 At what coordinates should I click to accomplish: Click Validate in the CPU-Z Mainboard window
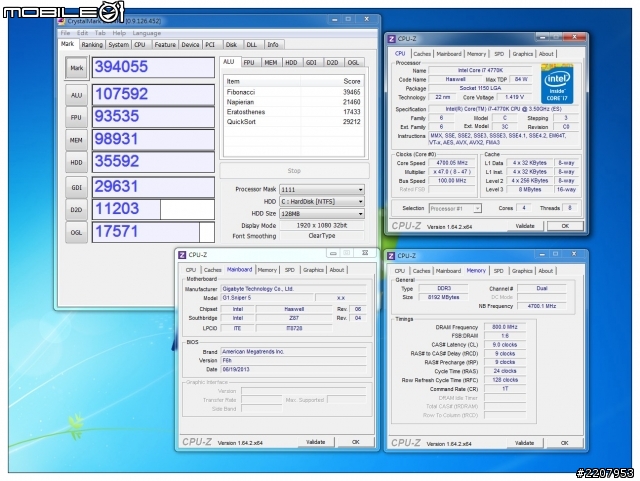point(316,442)
